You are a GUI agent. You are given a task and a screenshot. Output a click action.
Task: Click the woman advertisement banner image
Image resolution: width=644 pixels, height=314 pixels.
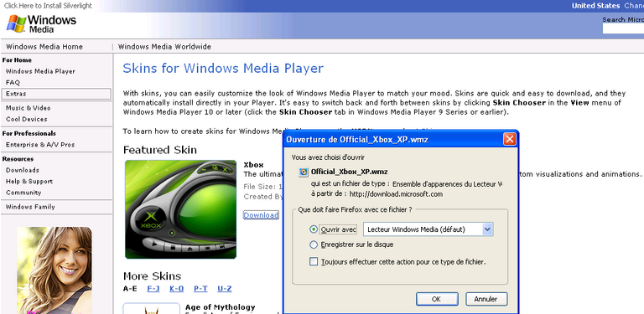pos(55,270)
